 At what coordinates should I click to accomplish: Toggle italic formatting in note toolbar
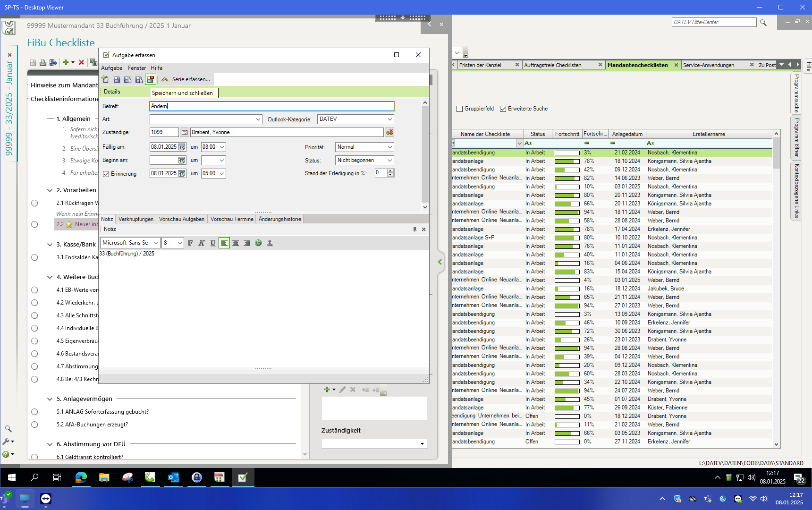tap(202, 243)
